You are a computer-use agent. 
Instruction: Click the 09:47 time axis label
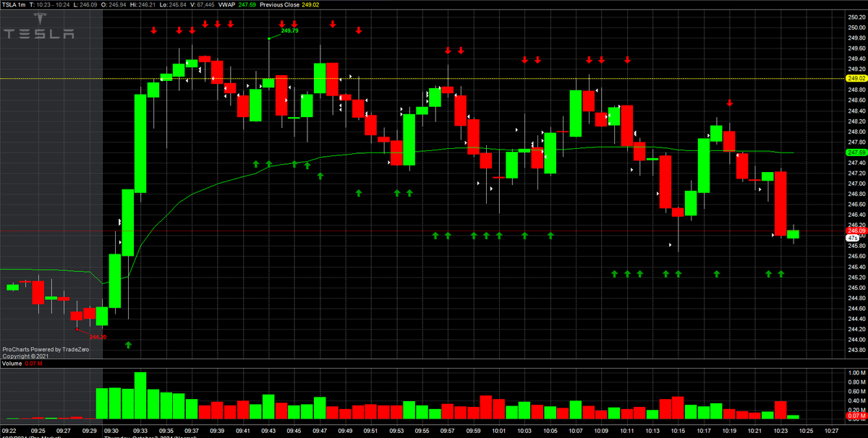(320, 431)
